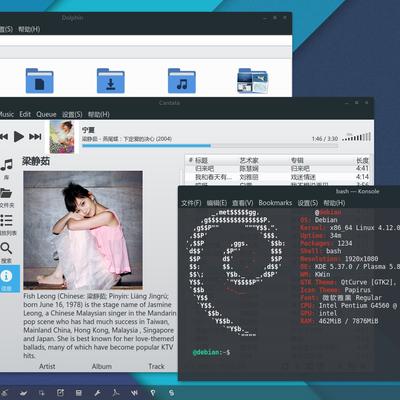Open the 帮助(H) menu in Dolphin
Screen dimensions: 400x400
pos(29,29)
